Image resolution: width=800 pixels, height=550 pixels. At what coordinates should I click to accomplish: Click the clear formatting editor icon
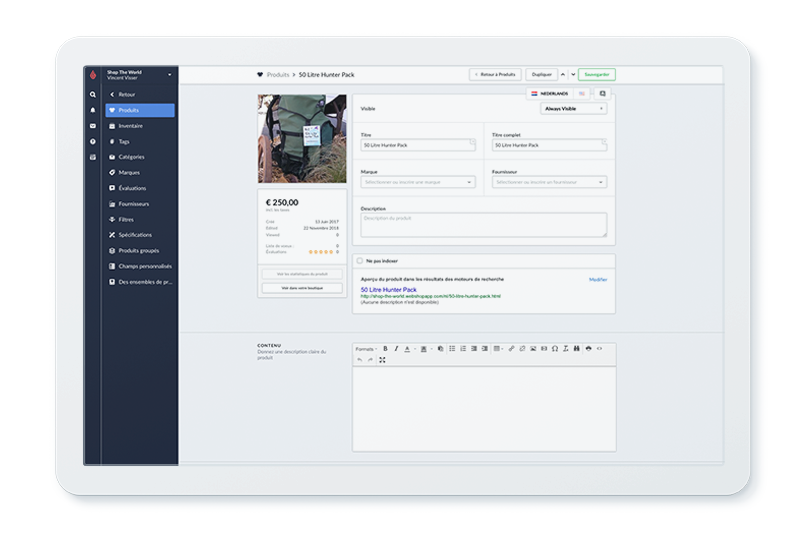(x=565, y=348)
